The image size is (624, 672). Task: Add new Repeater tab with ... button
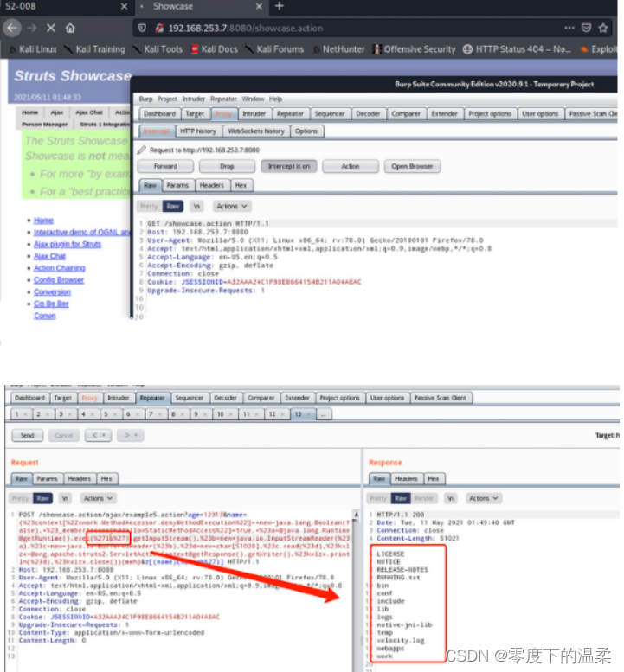324,414
